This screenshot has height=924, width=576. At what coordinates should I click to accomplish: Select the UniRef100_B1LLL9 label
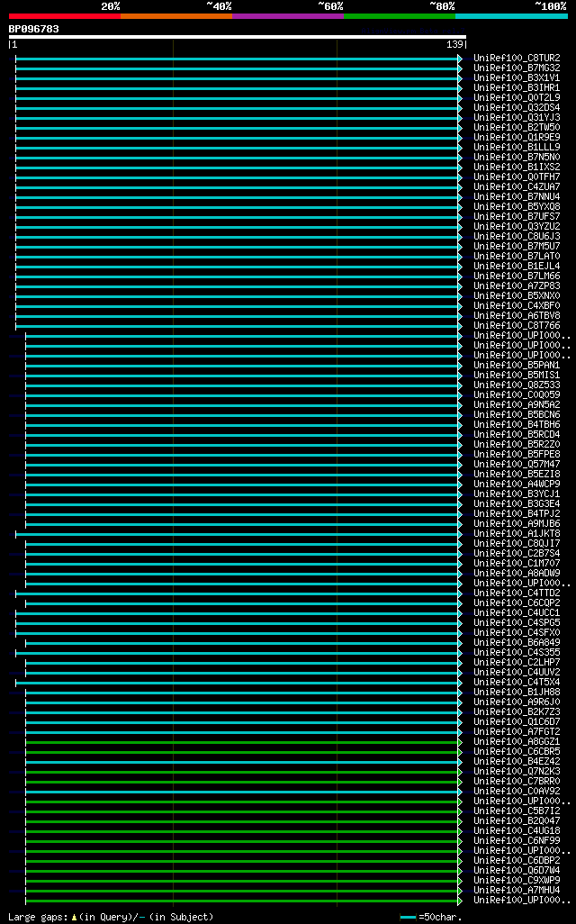point(517,148)
